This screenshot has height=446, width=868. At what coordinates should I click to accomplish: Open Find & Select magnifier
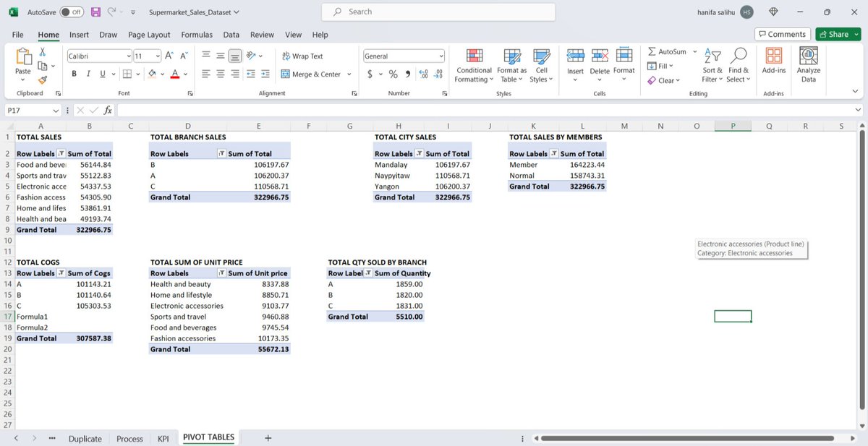739,66
